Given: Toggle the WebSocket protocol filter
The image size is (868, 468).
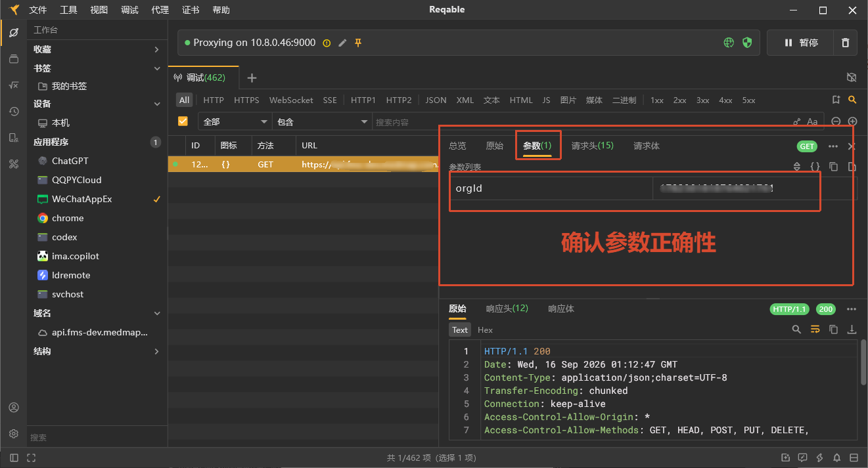Looking at the screenshot, I should pyautogui.click(x=291, y=100).
